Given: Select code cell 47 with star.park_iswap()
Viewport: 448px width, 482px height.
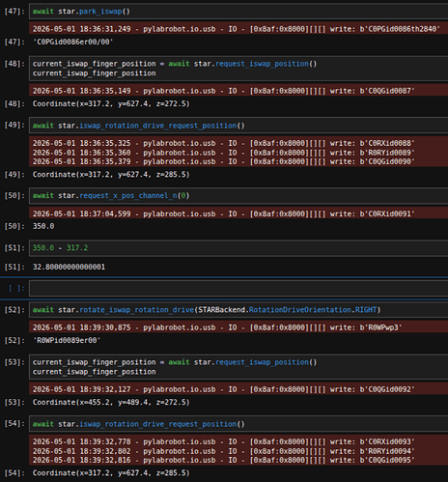Looking at the screenshot, I should click(238, 12).
